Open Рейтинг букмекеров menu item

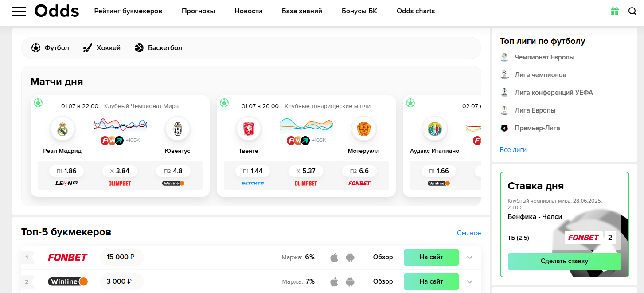(x=128, y=11)
